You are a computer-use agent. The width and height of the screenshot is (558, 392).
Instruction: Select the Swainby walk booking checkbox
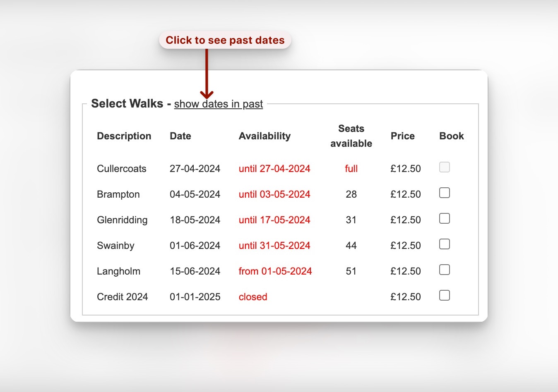click(444, 244)
